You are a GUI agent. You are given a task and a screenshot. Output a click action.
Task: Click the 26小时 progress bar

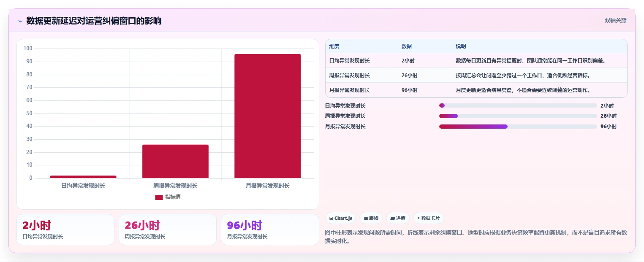pyautogui.click(x=518, y=116)
